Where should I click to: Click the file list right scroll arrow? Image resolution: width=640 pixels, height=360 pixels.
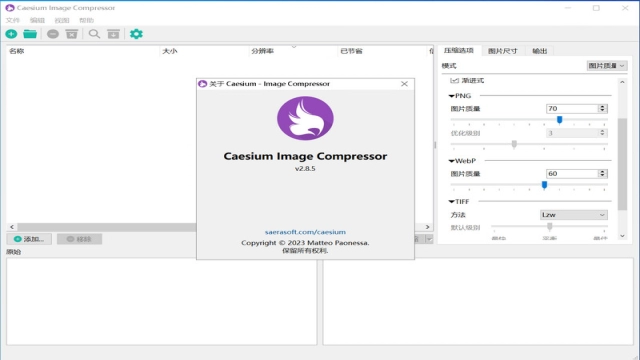[x=427, y=227]
